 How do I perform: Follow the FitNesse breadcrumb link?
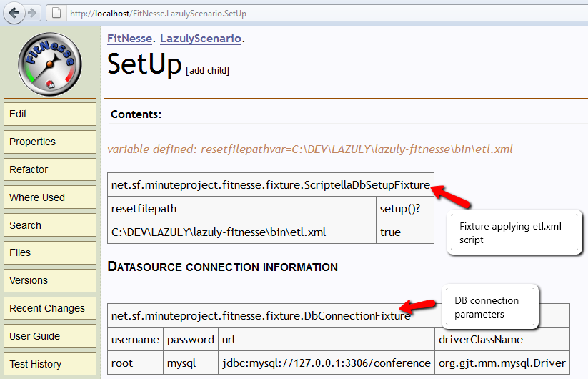pos(129,39)
